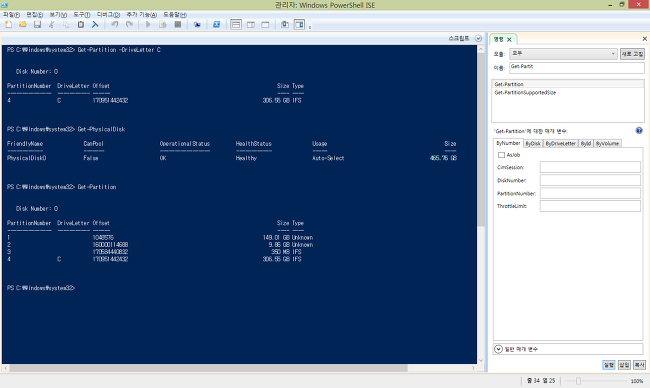Click the PowerShell ISE title bar app icon
Image resolution: width=650 pixels, height=388 pixels.
pyautogui.click(x=5, y=5)
